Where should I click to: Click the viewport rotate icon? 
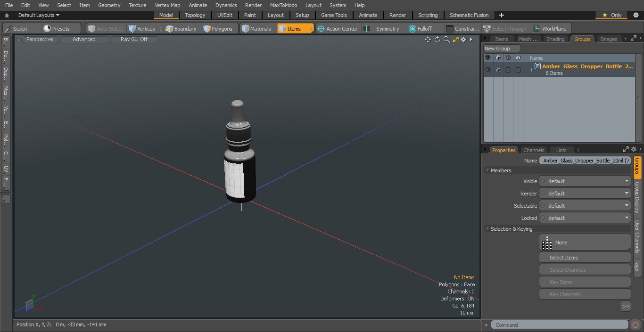point(437,40)
